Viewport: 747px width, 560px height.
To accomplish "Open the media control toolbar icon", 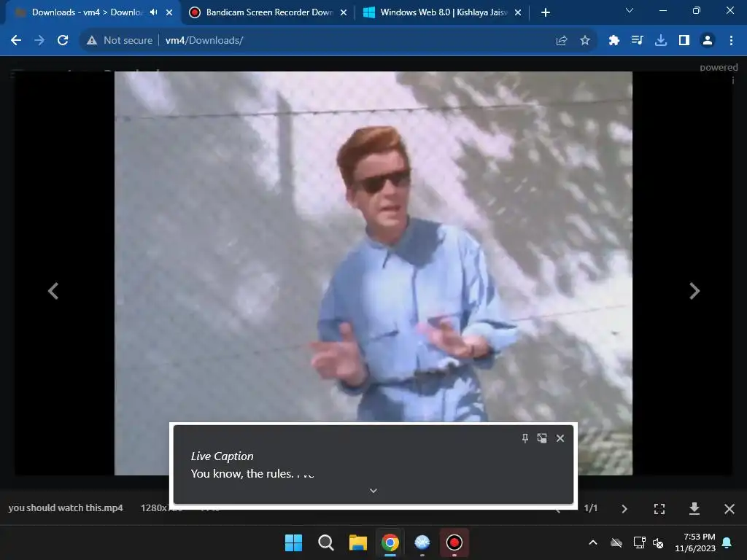I will tap(638, 41).
